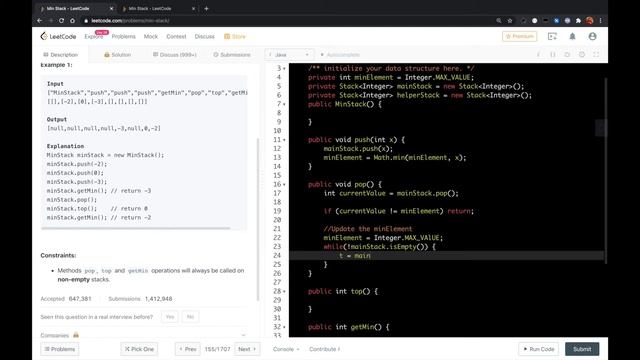
Task: Place cursor on editor line 24
Action: pos(446,256)
